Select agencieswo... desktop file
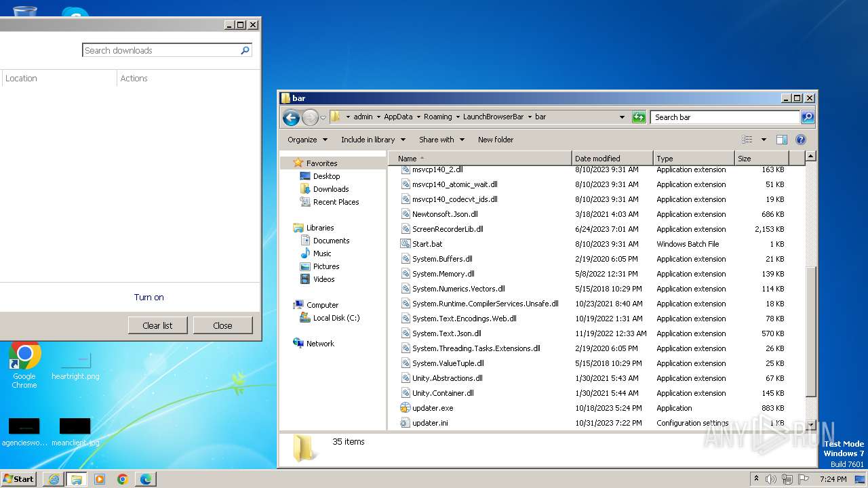The width and height of the screenshot is (868, 488). [x=24, y=432]
